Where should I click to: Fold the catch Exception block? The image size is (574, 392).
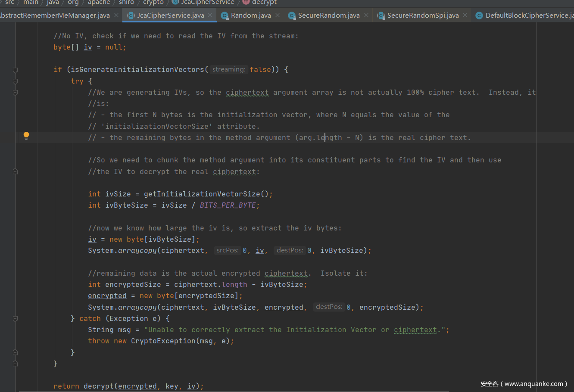(15, 319)
